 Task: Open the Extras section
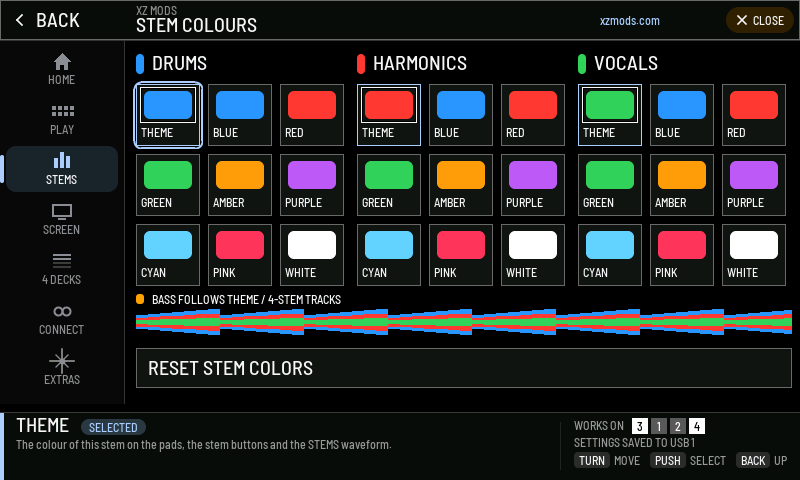coord(62,369)
